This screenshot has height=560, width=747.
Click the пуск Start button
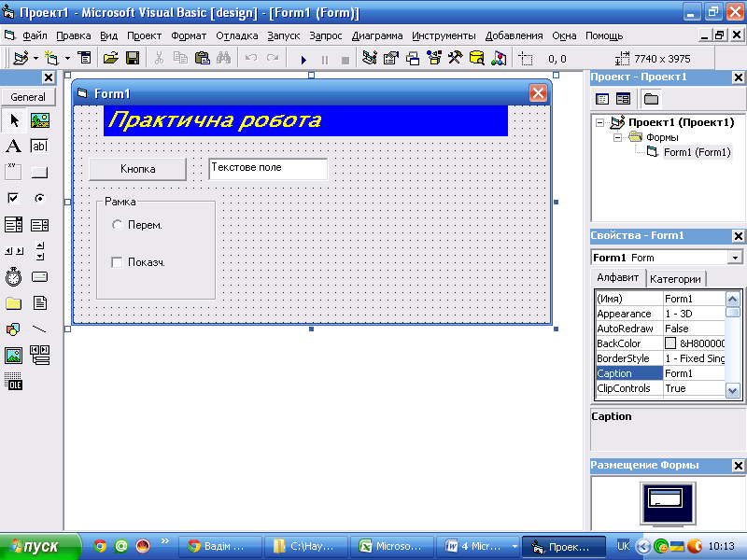[40, 546]
